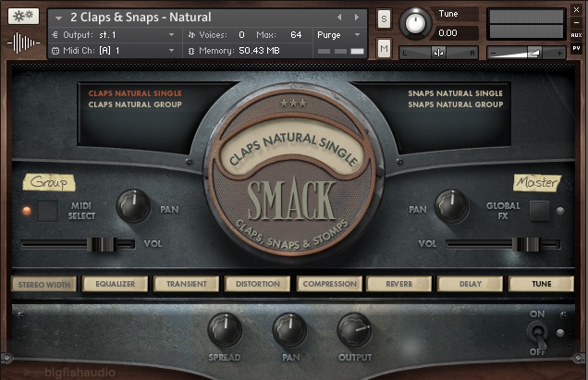588x380 pixels.
Task: Open instrument options via snowflake icon
Action: click(23, 17)
